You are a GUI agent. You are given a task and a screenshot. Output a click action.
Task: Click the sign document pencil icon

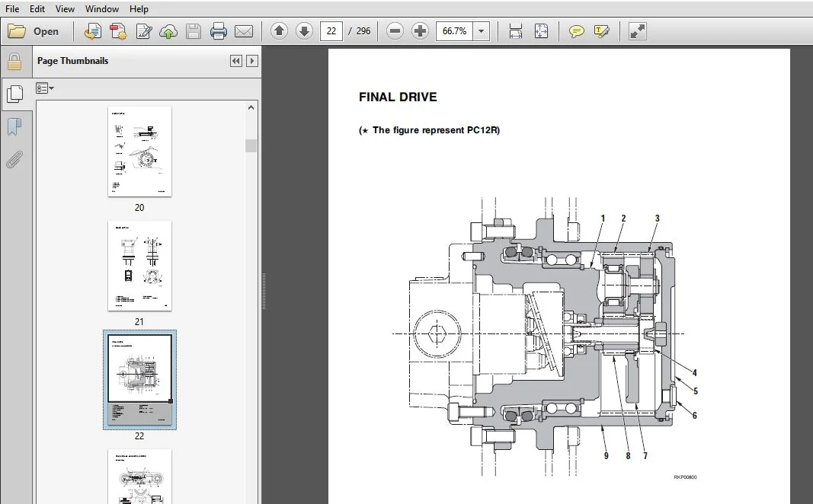(x=143, y=32)
